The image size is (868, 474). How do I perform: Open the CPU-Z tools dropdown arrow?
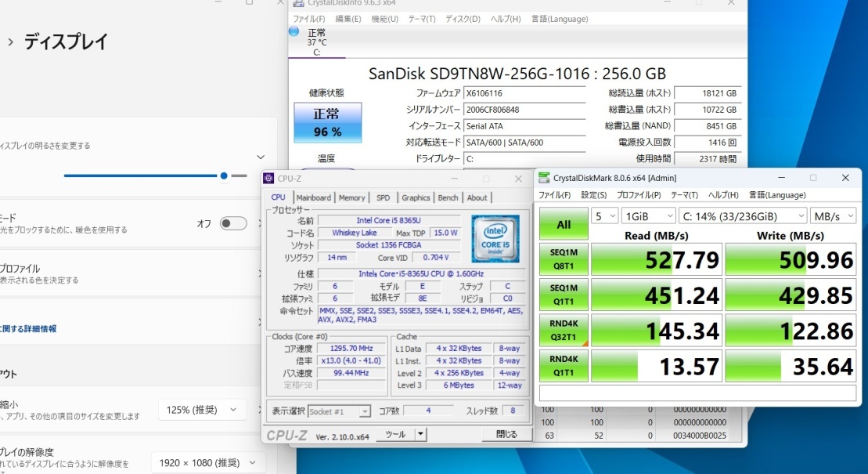pyautogui.click(x=421, y=435)
